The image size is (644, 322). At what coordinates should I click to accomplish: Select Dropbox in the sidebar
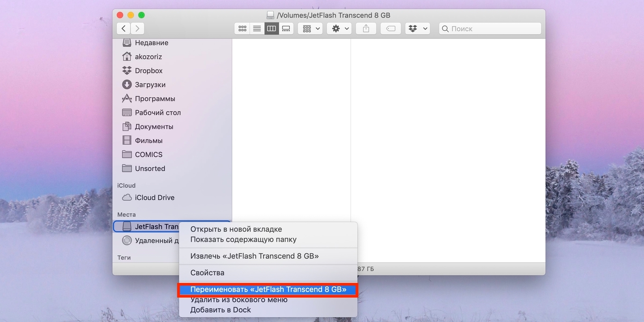click(172, 71)
